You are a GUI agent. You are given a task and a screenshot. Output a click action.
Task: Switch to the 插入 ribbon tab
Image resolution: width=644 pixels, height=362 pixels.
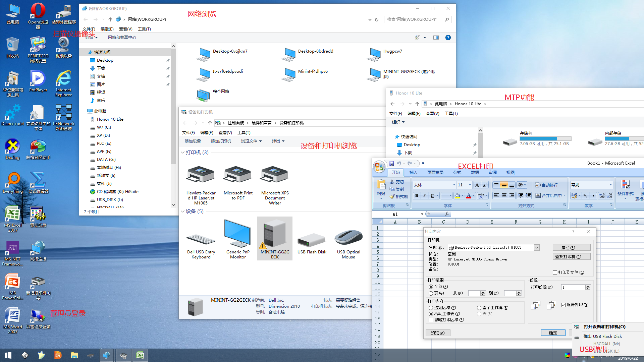pyautogui.click(x=413, y=173)
